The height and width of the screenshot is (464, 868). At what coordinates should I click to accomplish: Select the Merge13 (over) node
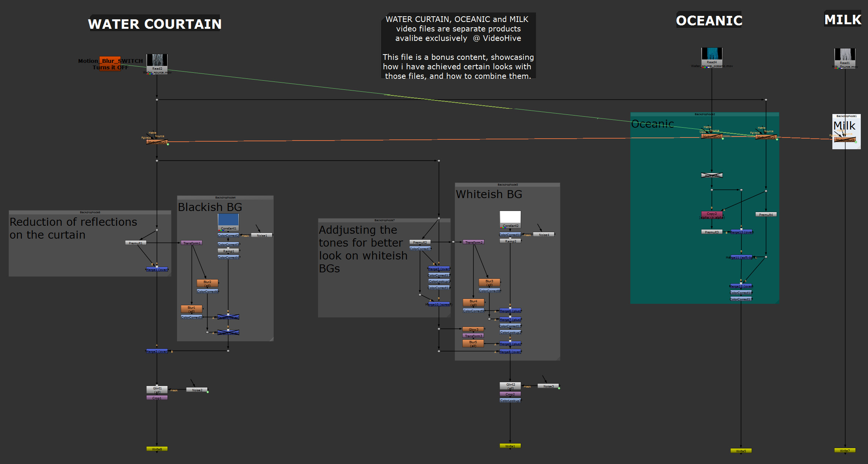click(741, 232)
